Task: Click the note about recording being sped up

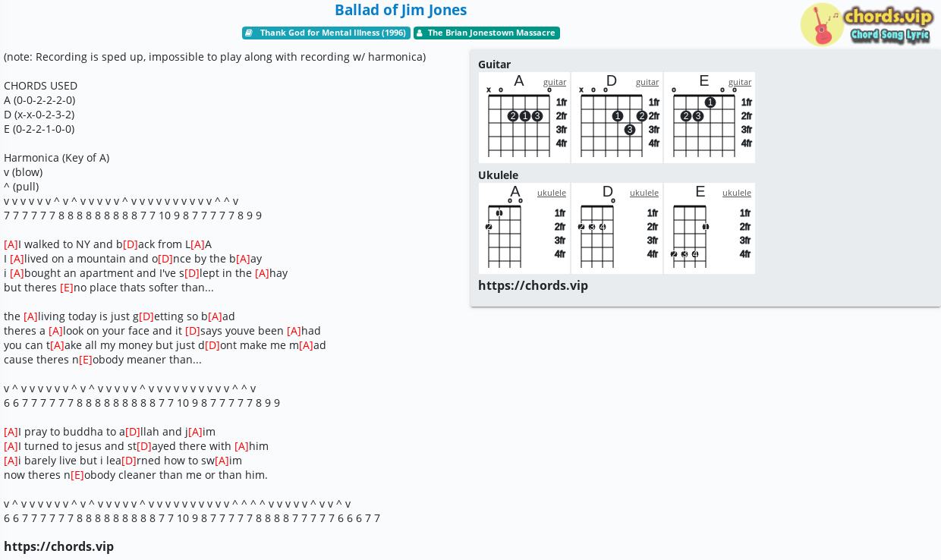Action: (215, 57)
